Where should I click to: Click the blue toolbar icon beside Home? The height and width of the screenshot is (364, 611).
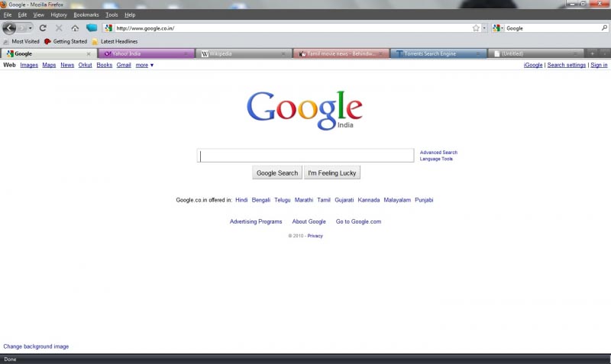coord(92,27)
